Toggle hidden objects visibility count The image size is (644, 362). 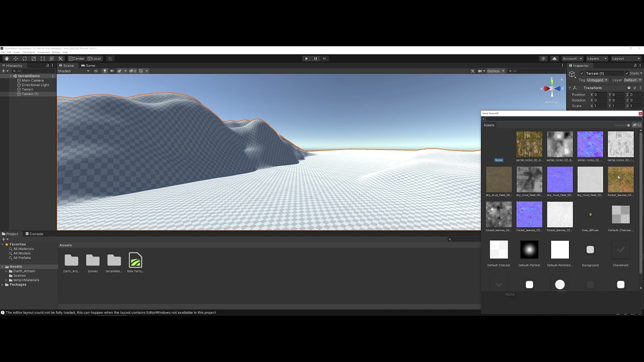click(x=132, y=71)
